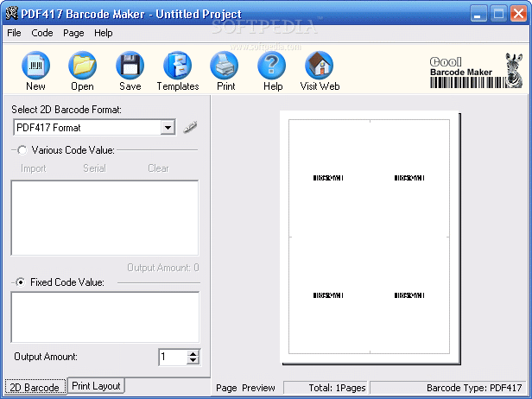Click the pencil edit icon beside format
This screenshot has width=532, height=399.
coord(190,127)
